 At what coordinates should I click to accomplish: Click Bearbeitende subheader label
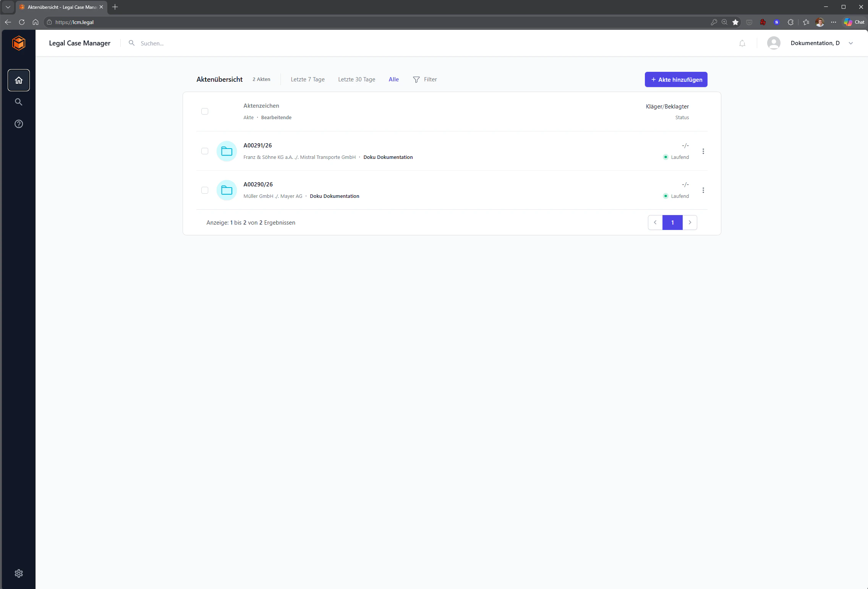coord(276,118)
